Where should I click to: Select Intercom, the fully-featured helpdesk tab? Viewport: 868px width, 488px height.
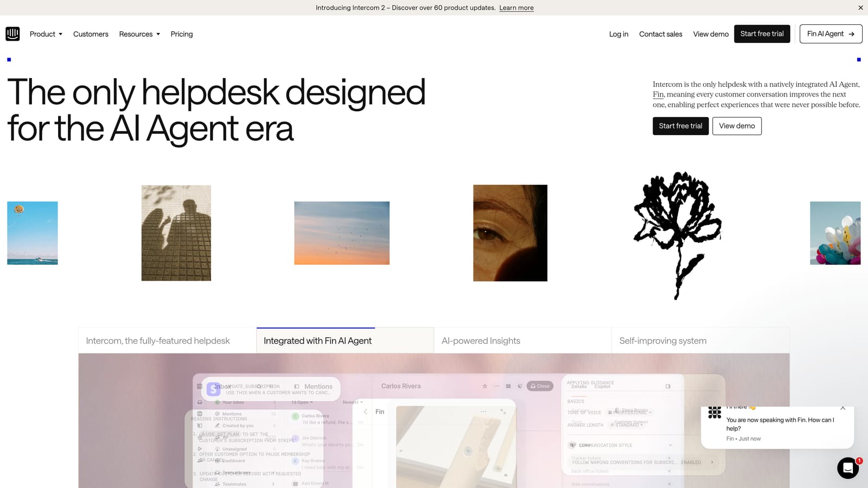(x=167, y=341)
